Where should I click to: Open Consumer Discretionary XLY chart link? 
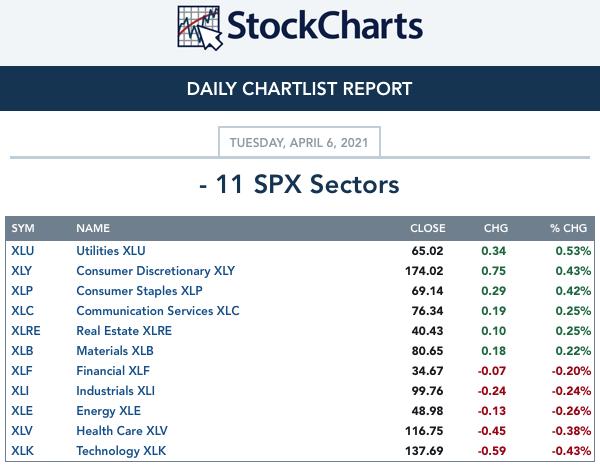coord(156,271)
